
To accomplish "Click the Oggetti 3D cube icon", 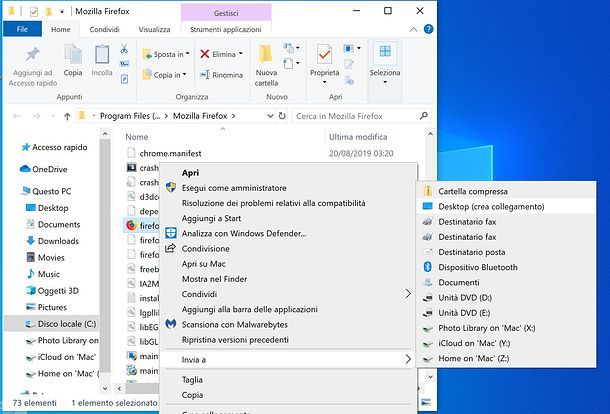I will click(x=30, y=290).
